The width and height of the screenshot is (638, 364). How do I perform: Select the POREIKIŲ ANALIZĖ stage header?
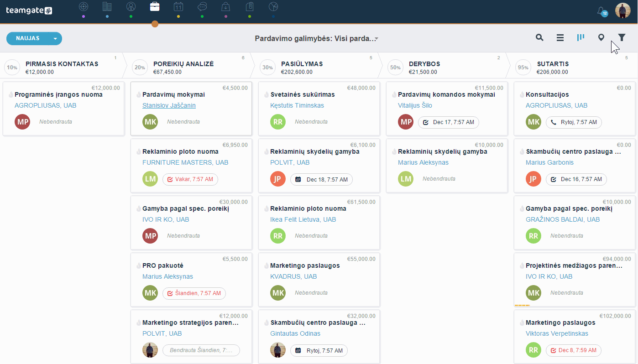tap(183, 64)
